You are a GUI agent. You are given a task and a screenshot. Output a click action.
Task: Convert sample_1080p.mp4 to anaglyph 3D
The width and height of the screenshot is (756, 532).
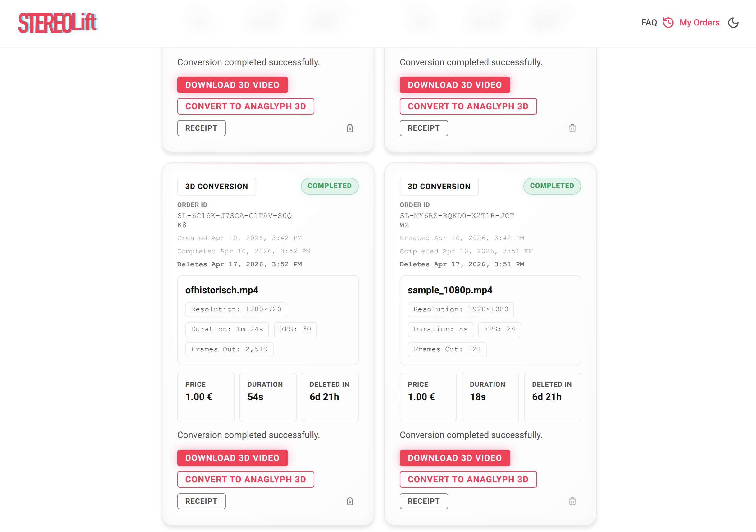pyautogui.click(x=468, y=479)
